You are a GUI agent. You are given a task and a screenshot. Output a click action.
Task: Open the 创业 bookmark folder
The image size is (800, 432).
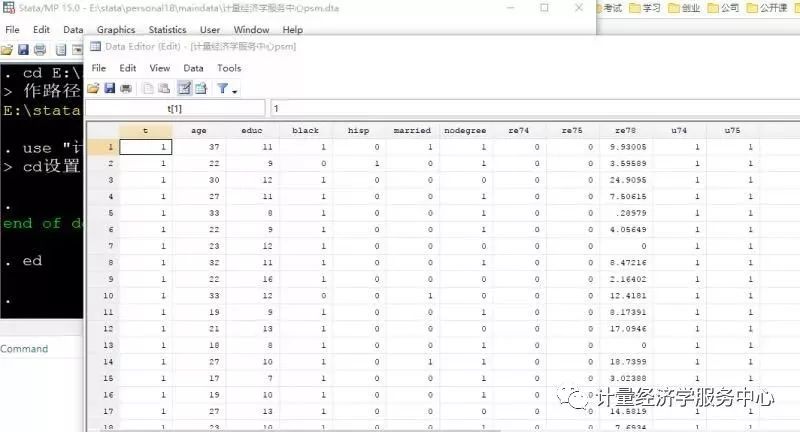tap(684, 8)
